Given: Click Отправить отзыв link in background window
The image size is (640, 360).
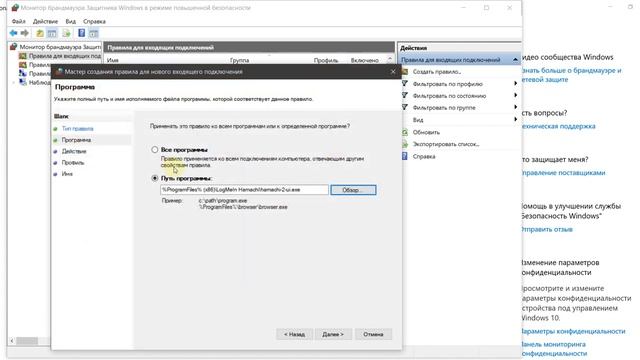Looking at the screenshot, I should (x=547, y=229).
